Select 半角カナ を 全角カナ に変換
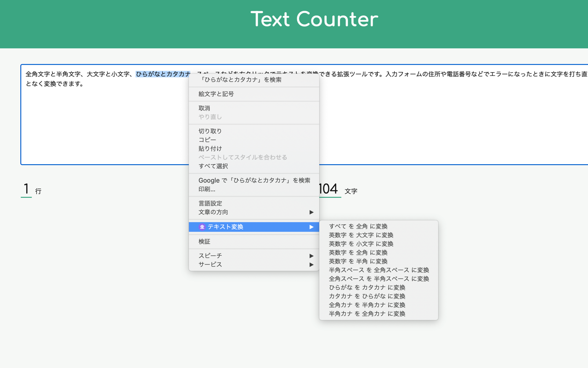 click(x=379, y=314)
